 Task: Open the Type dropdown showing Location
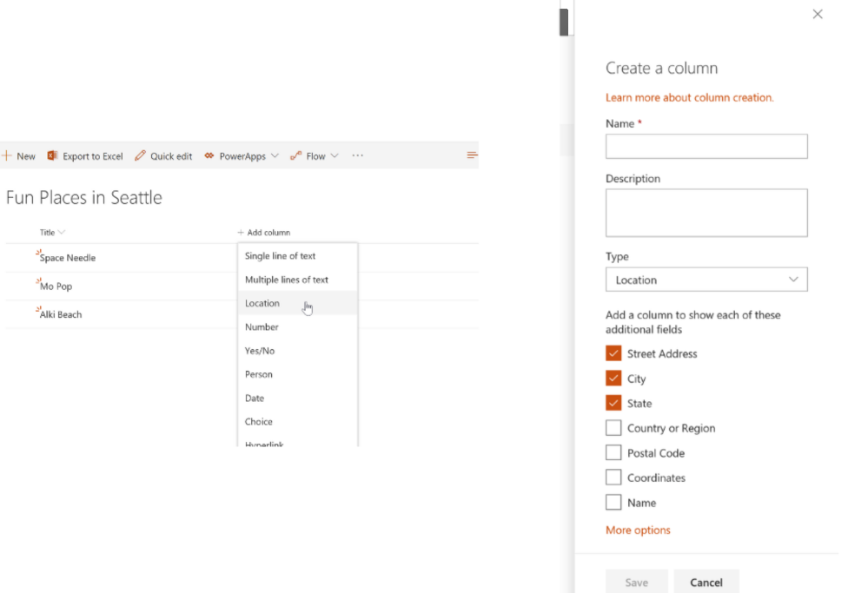coord(706,280)
